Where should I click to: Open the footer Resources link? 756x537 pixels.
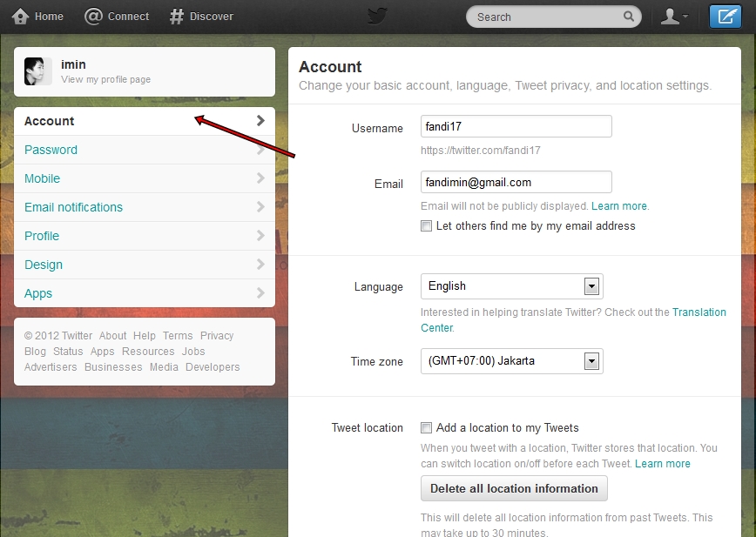pos(148,352)
